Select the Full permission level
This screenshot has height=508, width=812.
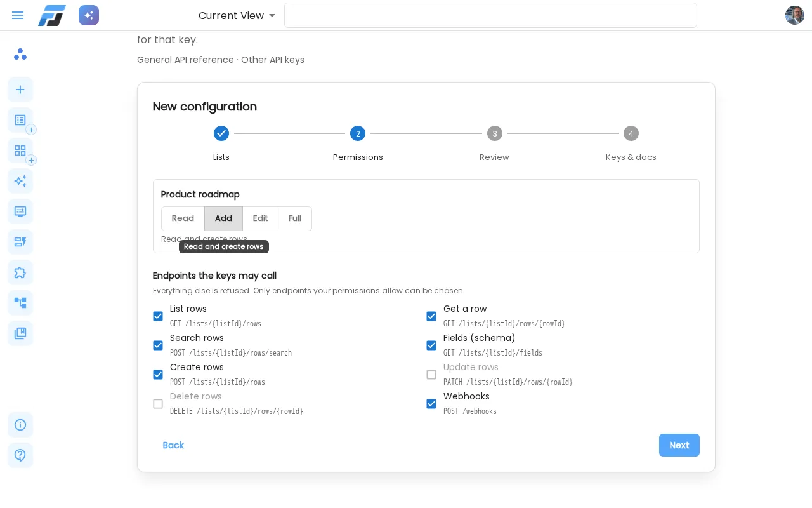point(295,218)
